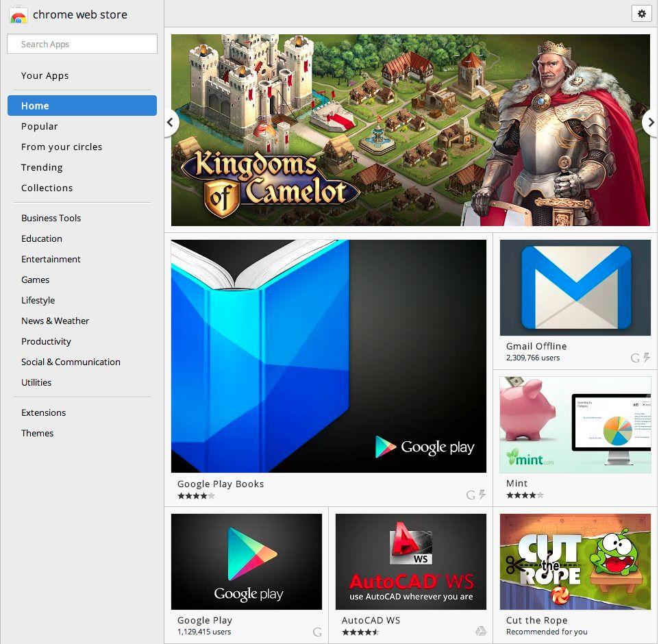Click the Gmail Offline title
Screen dimensions: 659x644
[536, 347]
